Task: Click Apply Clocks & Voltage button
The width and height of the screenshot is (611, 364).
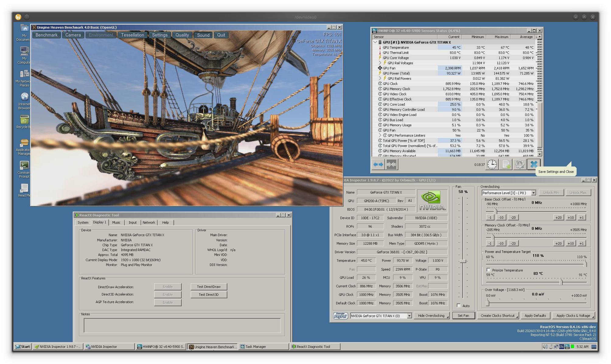Action: tap(573, 316)
